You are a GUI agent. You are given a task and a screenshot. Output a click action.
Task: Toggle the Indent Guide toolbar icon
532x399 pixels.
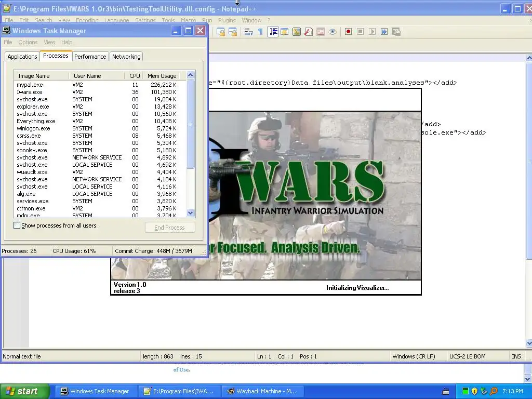point(273,32)
